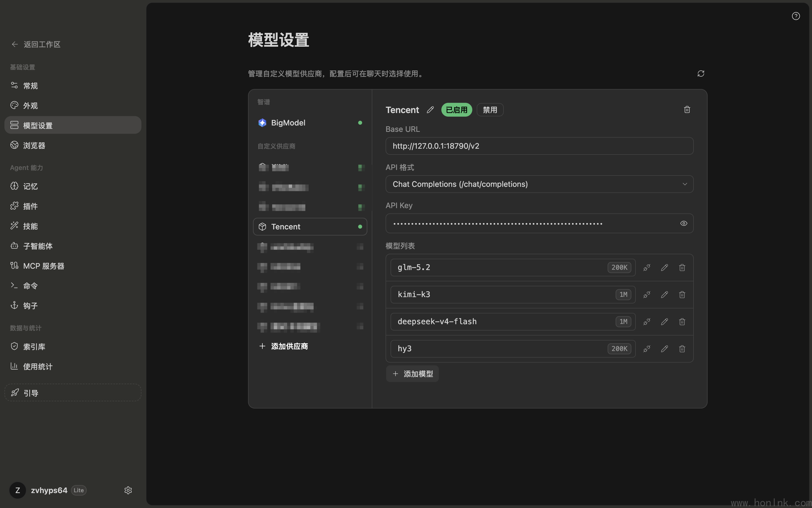Click the help question mark icon

pyautogui.click(x=795, y=16)
